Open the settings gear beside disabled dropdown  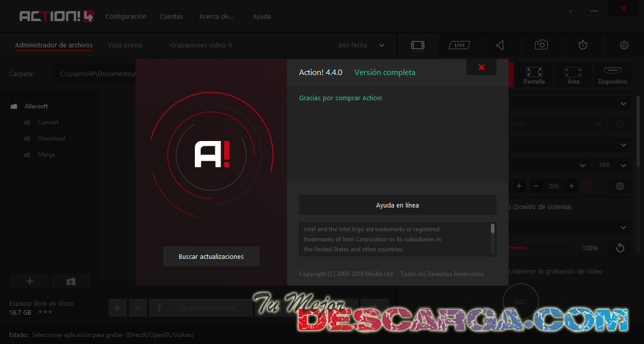pos(620,124)
